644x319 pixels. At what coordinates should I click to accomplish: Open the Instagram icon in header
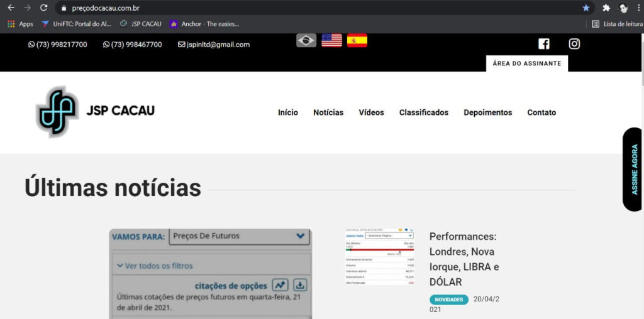(x=574, y=44)
